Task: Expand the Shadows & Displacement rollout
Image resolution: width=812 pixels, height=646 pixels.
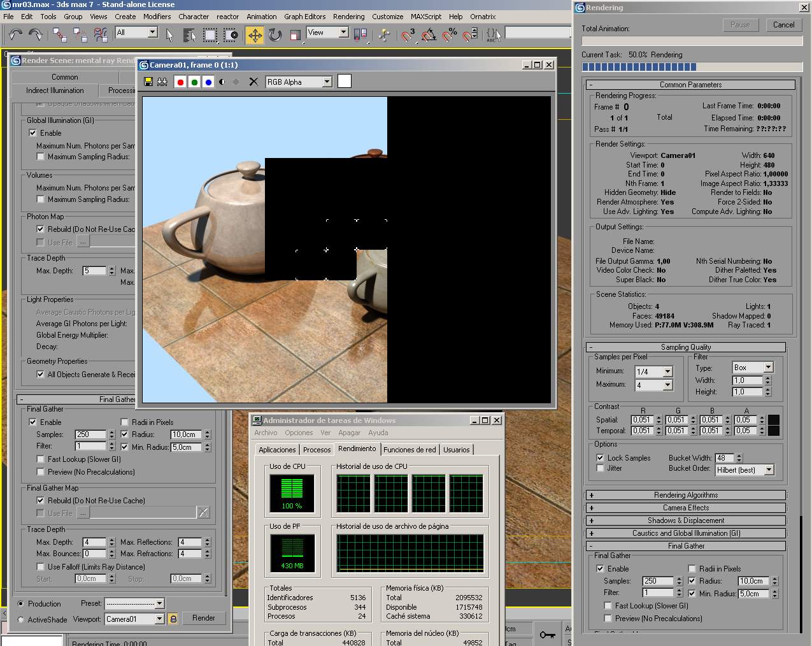Action: click(686, 520)
